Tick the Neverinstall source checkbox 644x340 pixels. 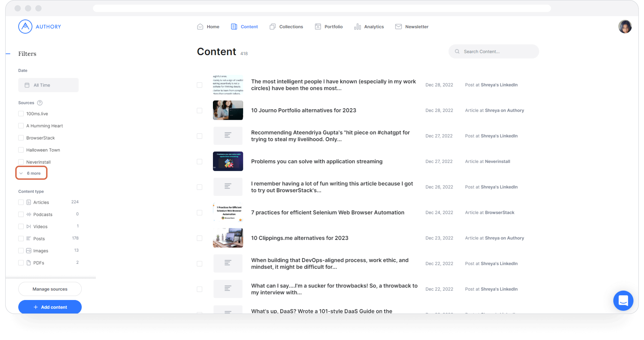[21, 162]
